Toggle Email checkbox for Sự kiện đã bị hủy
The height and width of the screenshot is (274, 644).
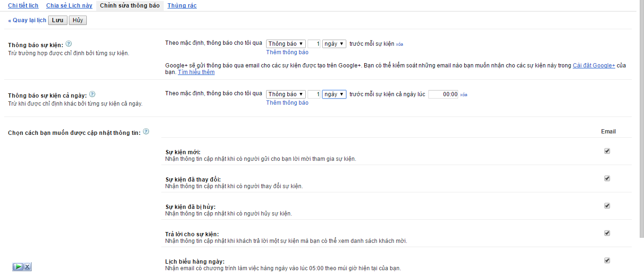[607, 206]
